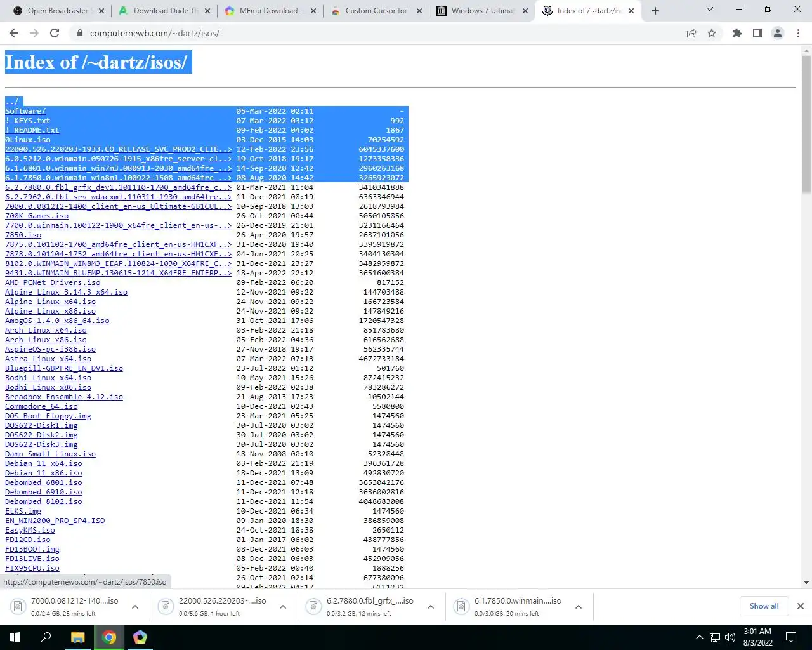Viewport: 812px width, 650px height.
Task: Open the Chrome profile avatar
Action: click(x=777, y=33)
